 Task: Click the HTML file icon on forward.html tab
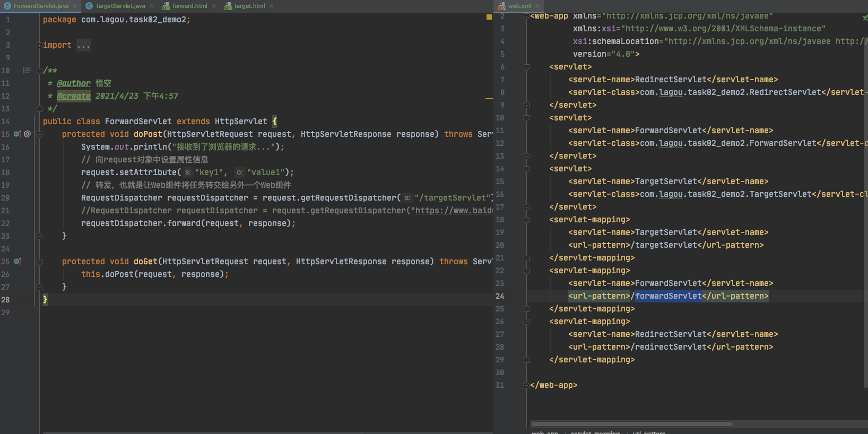[x=166, y=6]
